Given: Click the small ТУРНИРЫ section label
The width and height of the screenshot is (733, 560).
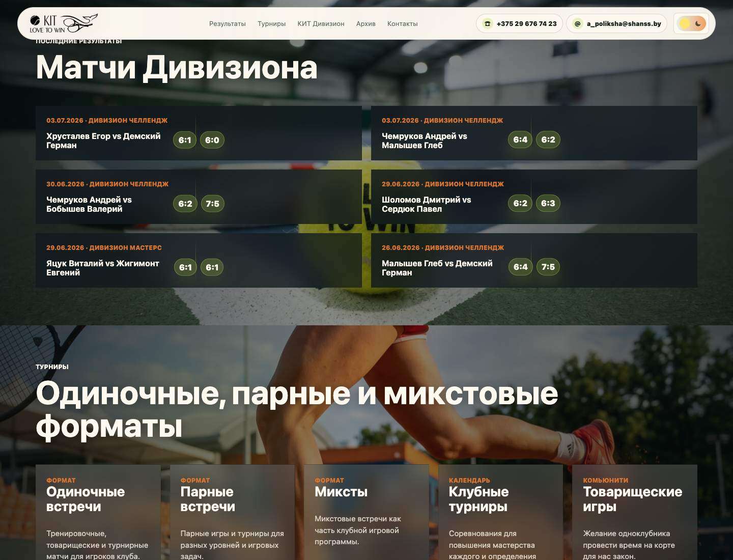Looking at the screenshot, I should [52, 367].
